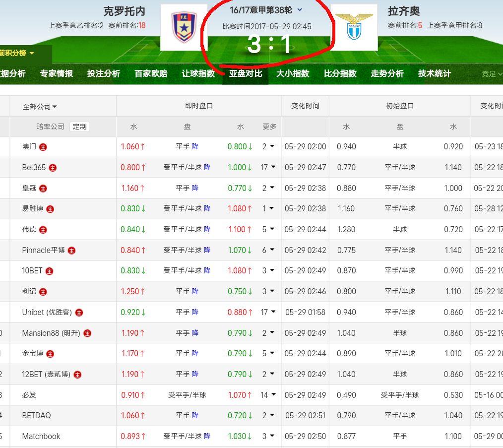Click the red 主 icon beside 金宝博
The width and height of the screenshot is (503, 448).
coord(50,354)
